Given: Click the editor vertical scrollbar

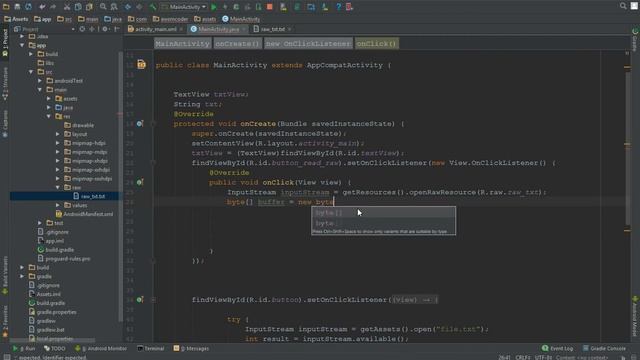Looking at the screenshot, I should click(x=627, y=148).
